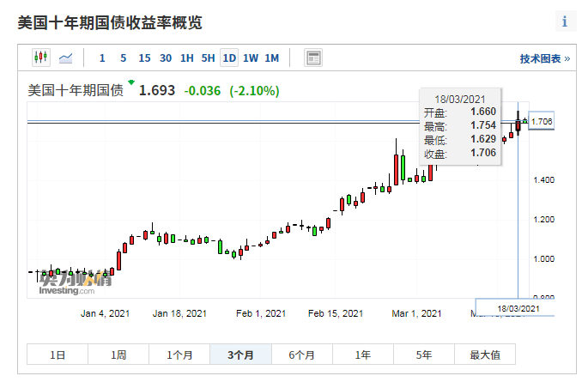Viewport: 588px width, 388px height.
Task: Open the 技术图表 technical chart link
Action: [544, 59]
